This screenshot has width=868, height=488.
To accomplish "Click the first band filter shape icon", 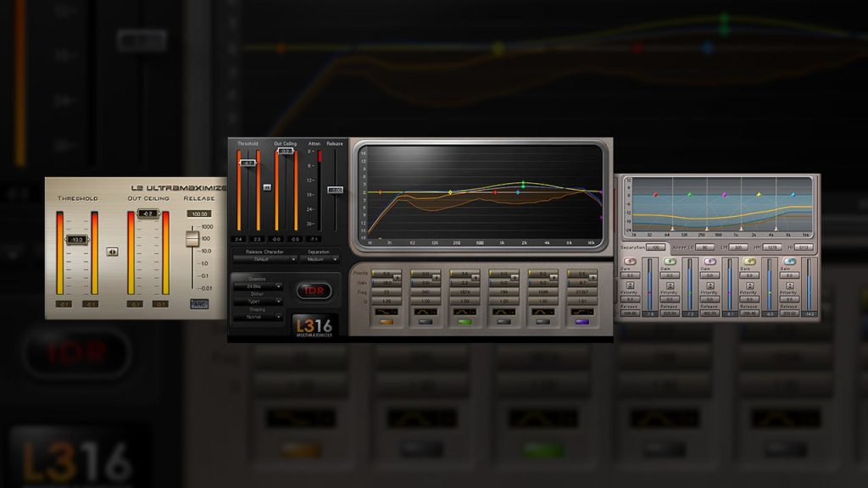I will [x=386, y=312].
